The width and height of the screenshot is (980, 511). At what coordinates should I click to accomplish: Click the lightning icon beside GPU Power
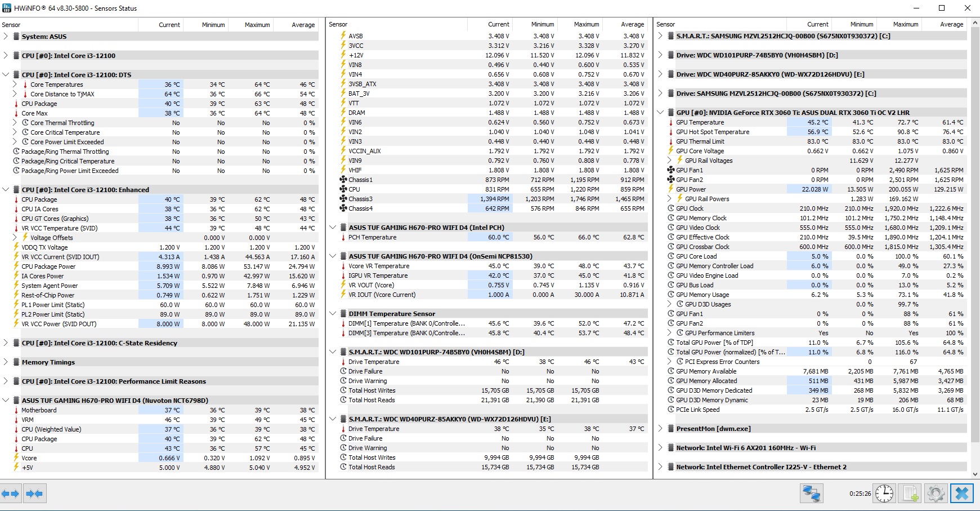(x=671, y=189)
